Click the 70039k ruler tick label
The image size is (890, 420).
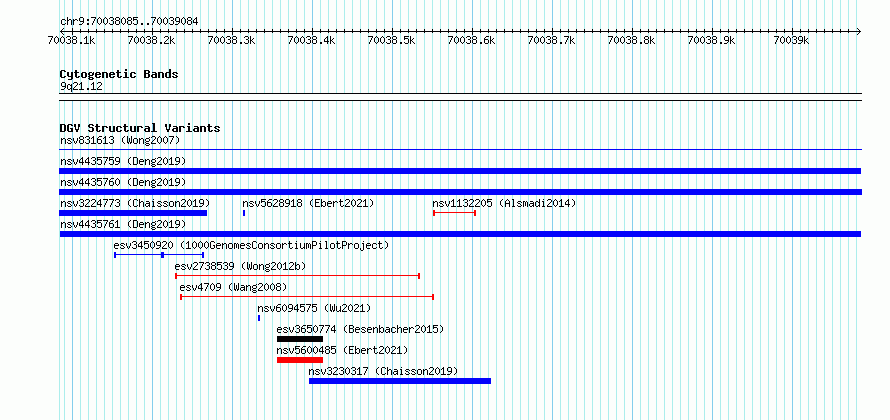(791, 40)
